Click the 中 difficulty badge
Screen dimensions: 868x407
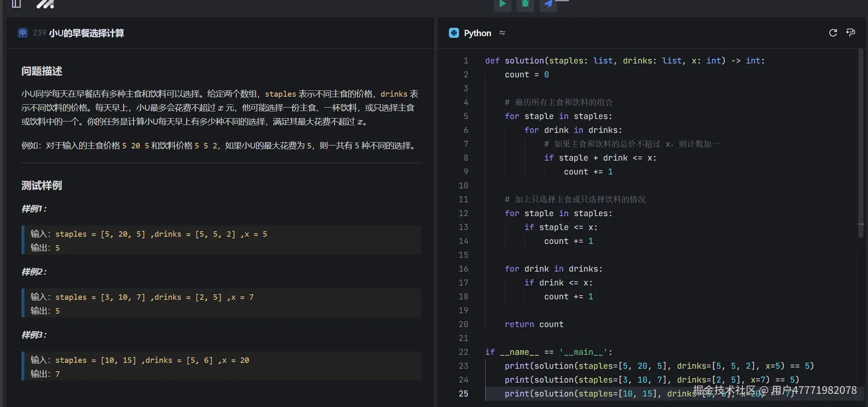coord(23,33)
